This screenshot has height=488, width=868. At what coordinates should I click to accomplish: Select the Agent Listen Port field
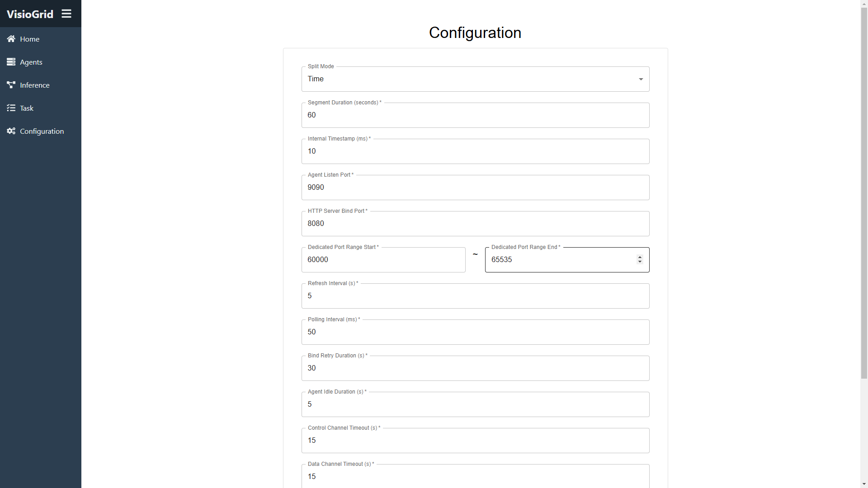[475, 188]
